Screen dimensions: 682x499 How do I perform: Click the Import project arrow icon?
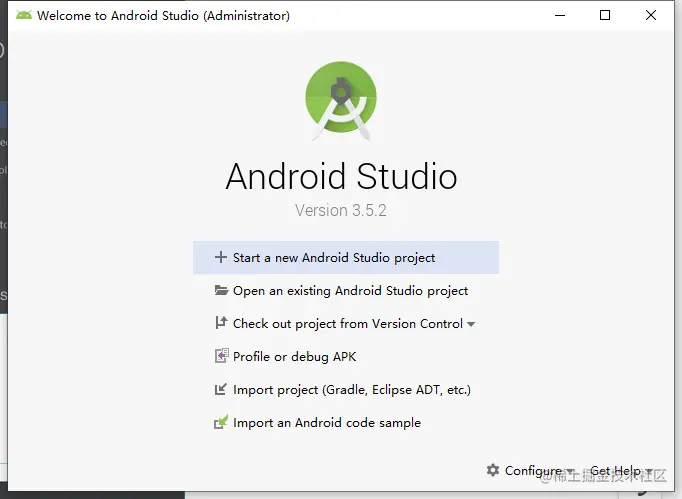pyautogui.click(x=221, y=389)
